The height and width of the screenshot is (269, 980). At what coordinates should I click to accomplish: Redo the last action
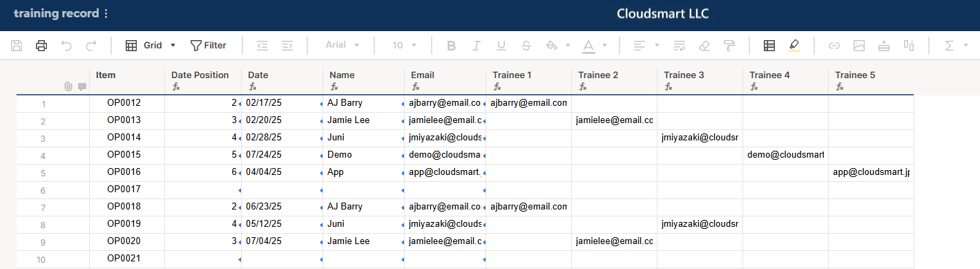[91, 46]
